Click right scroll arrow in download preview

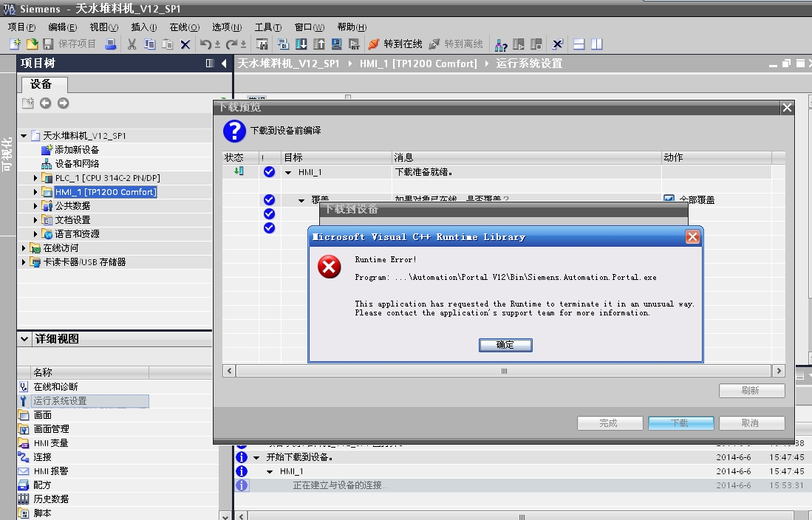tap(778, 371)
